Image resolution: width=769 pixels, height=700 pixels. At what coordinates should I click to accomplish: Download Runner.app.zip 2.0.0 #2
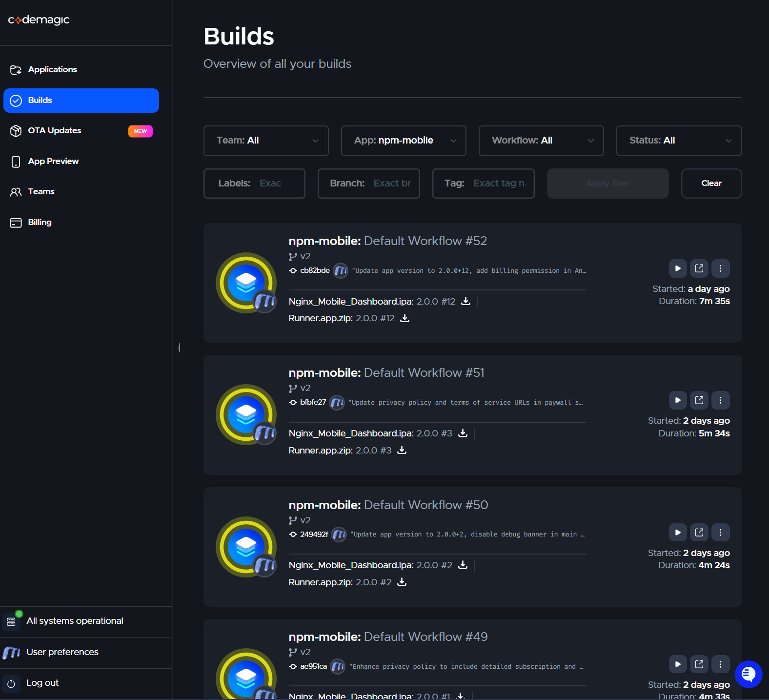[x=402, y=582]
